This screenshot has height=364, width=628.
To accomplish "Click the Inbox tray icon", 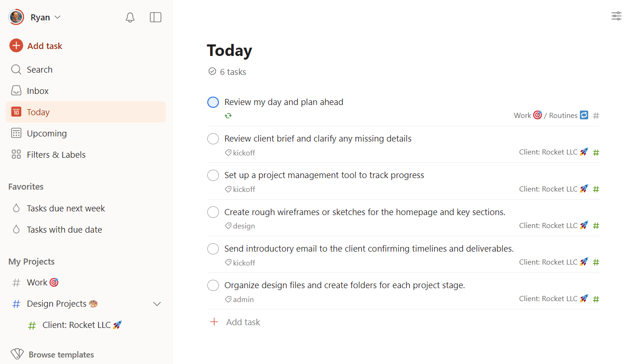I will (16, 91).
